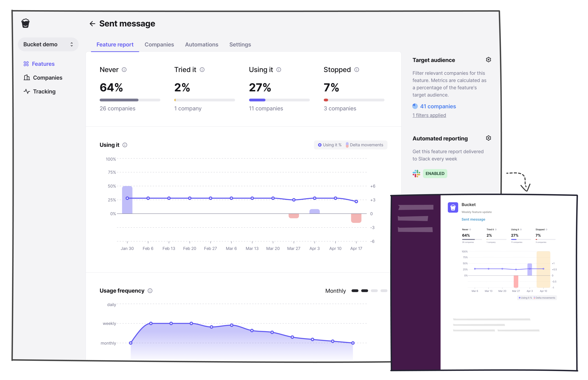588x380 pixels.
Task: Click the Stopped progress bar
Action: [354, 100]
